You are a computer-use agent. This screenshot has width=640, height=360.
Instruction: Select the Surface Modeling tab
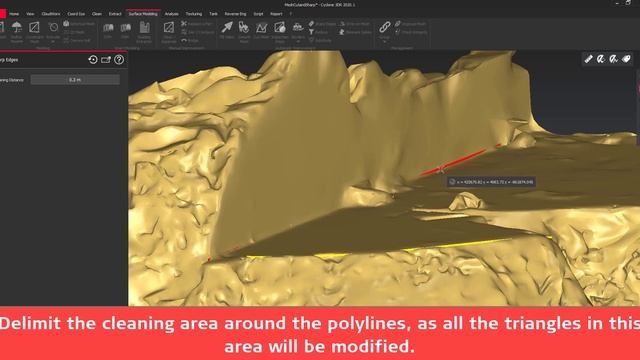143,14
